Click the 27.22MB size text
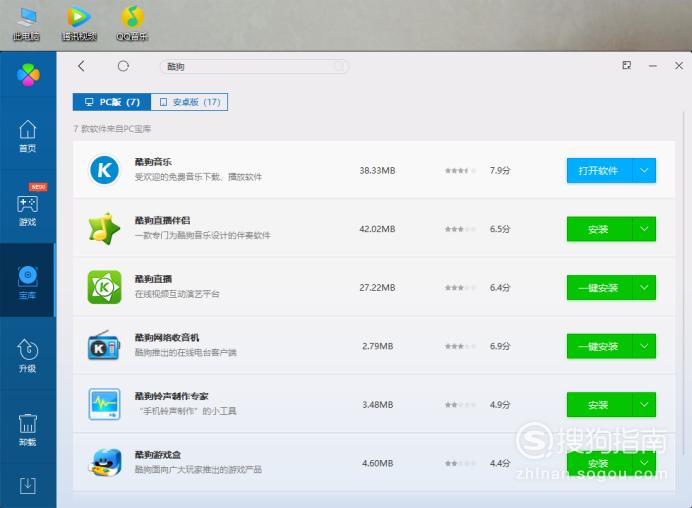 (377, 288)
